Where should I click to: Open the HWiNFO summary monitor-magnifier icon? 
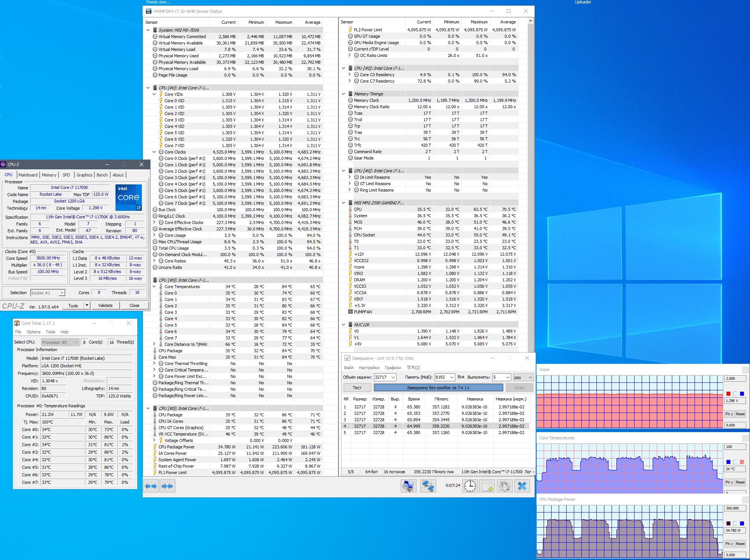408,486
